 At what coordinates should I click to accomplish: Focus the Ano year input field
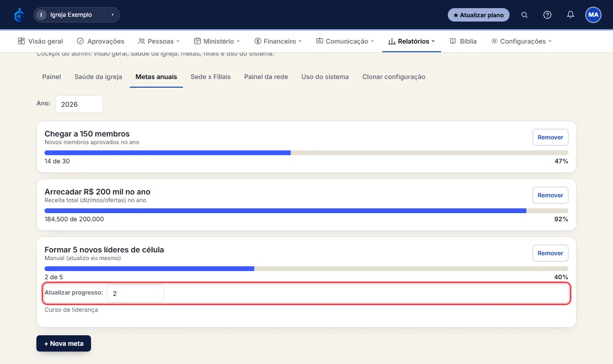point(79,104)
